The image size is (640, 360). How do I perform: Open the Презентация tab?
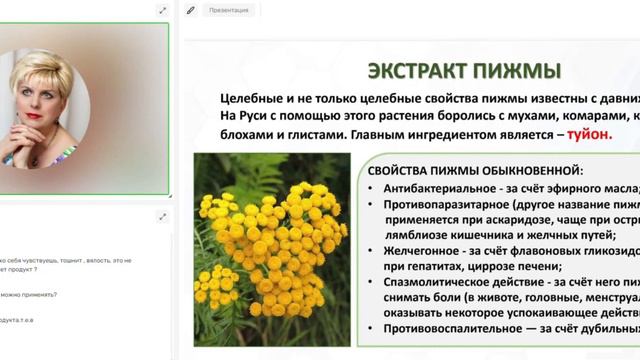(x=229, y=10)
